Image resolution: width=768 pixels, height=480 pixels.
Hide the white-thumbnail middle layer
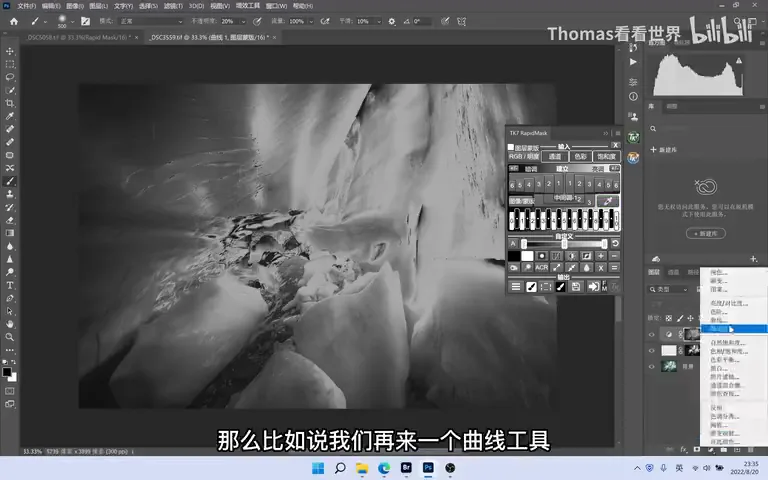coord(651,351)
